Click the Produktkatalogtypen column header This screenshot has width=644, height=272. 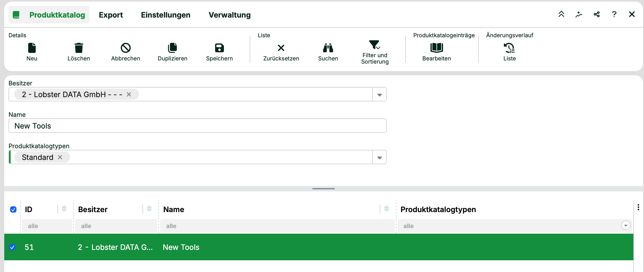tap(438, 209)
